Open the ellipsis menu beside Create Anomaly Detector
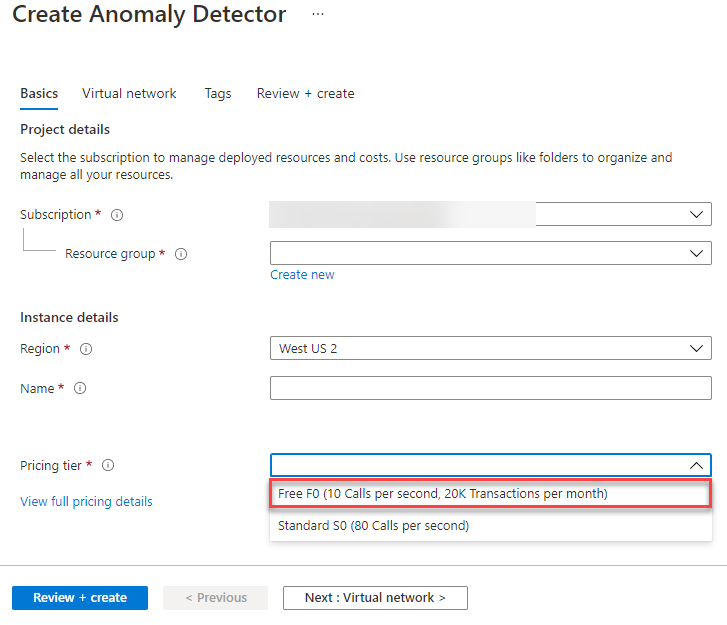The image size is (727, 625). 318,14
